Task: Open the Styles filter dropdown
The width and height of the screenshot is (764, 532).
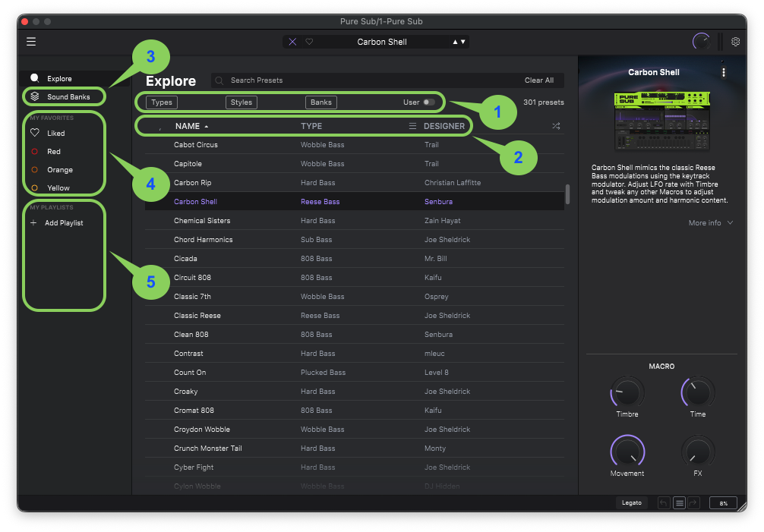Action: 242,102
